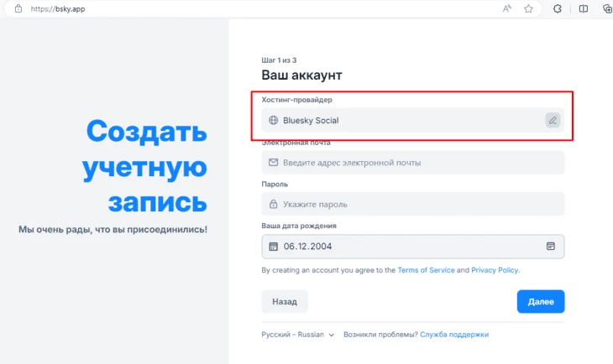
Task: Click the "Ваш аккаунт" heading
Action: [301, 75]
